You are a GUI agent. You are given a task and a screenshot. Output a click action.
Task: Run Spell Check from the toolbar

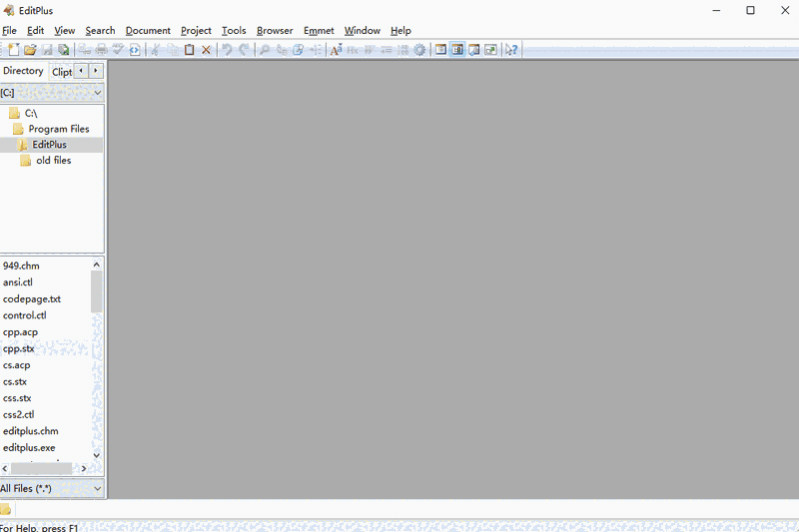point(118,50)
